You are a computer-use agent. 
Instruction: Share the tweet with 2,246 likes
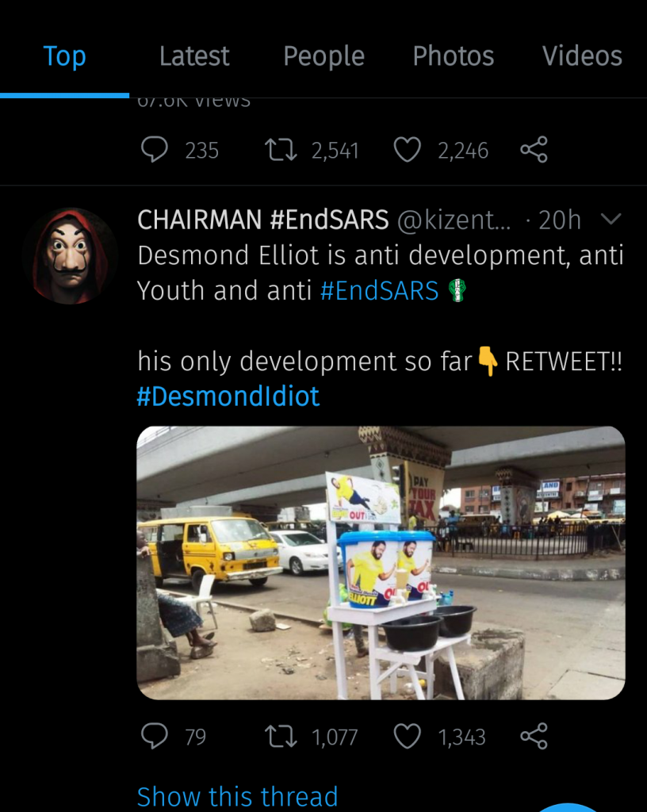point(534,150)
